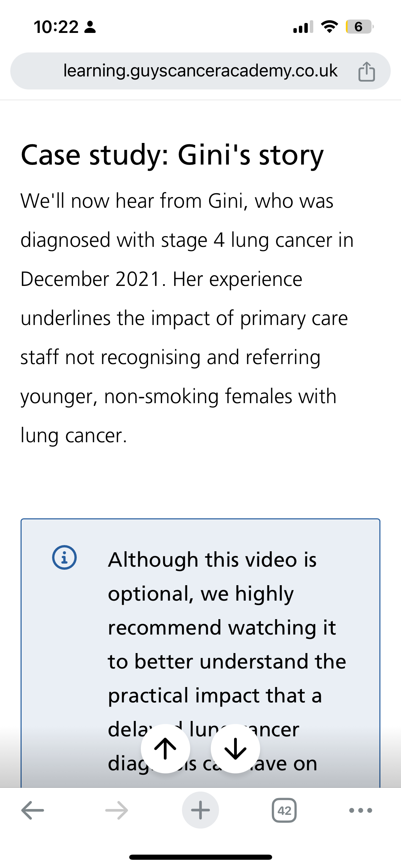Click the "Case study: Gini's story" heading
Image resolution: width=401 pixels, height=868 pixels.
click(172, 155)
